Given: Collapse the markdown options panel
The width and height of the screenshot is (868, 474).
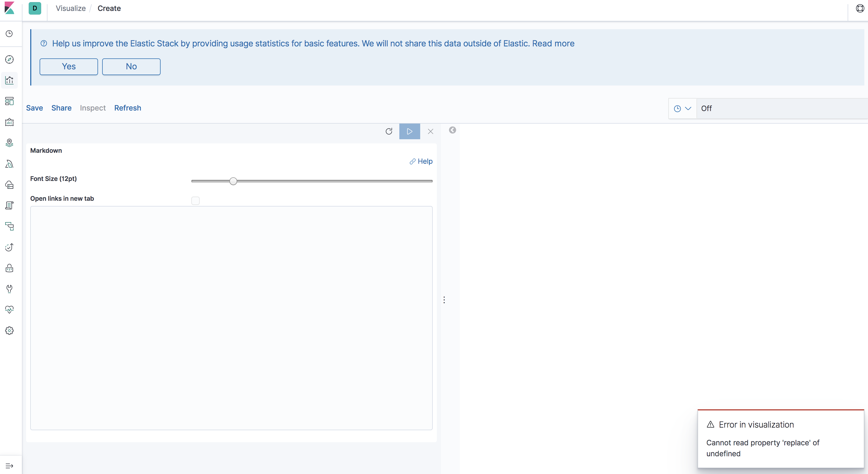Looking at the screenshot, I should 452,130.
